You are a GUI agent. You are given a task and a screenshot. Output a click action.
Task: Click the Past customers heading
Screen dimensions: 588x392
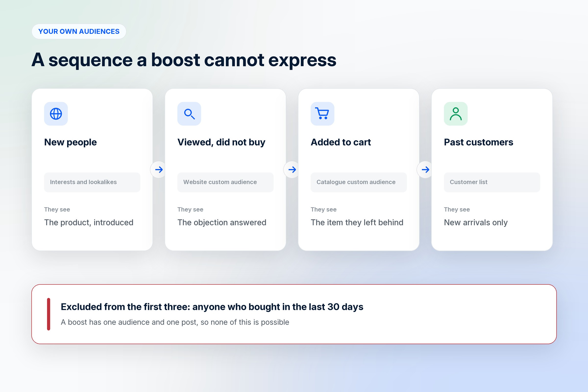coord(478,142)
